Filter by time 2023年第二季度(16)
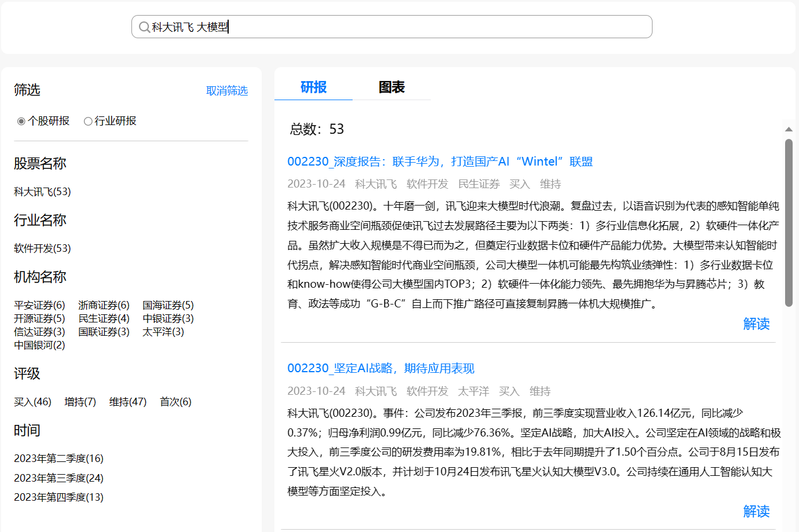 tap(58, 458)
